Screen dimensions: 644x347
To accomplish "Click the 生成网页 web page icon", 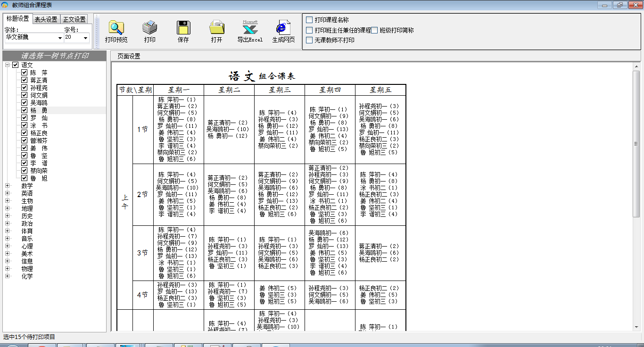I will (x=283, y=28).
